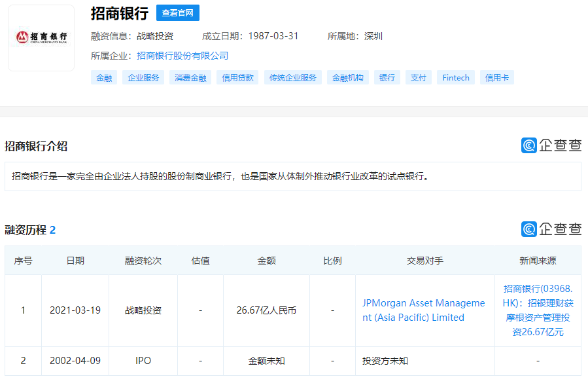The image size is (588, 385).
Task: Open the 传统企业服务 tag
Action: tap(293, 78)
